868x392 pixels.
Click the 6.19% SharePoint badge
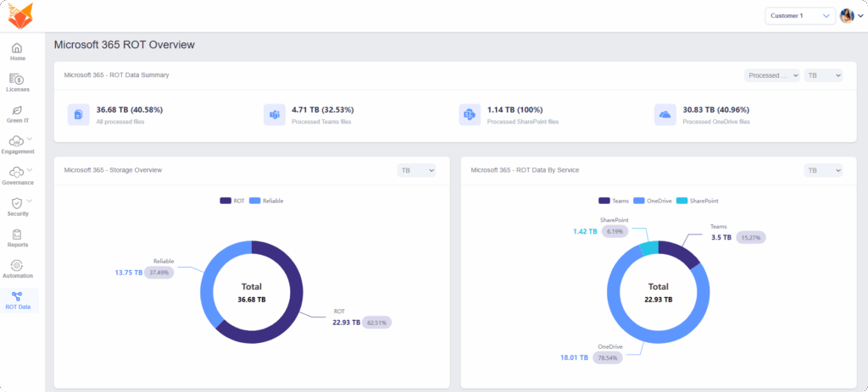click(x=614, y=231)
